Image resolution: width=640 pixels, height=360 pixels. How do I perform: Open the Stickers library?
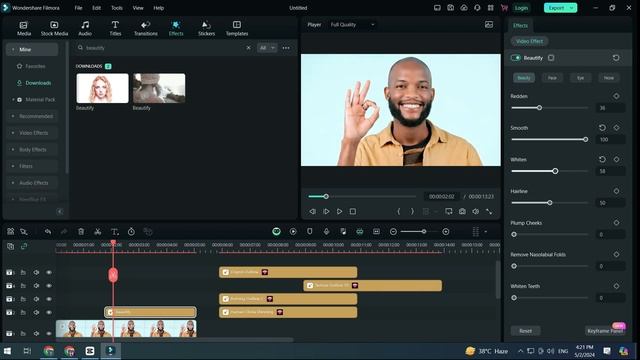[x=206, y=29]
